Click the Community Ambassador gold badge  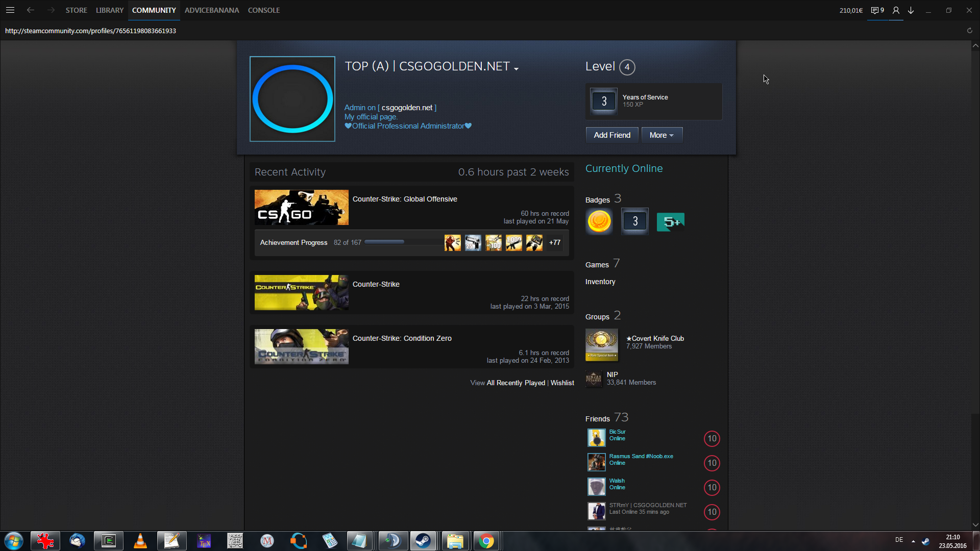tap(599, 221)
